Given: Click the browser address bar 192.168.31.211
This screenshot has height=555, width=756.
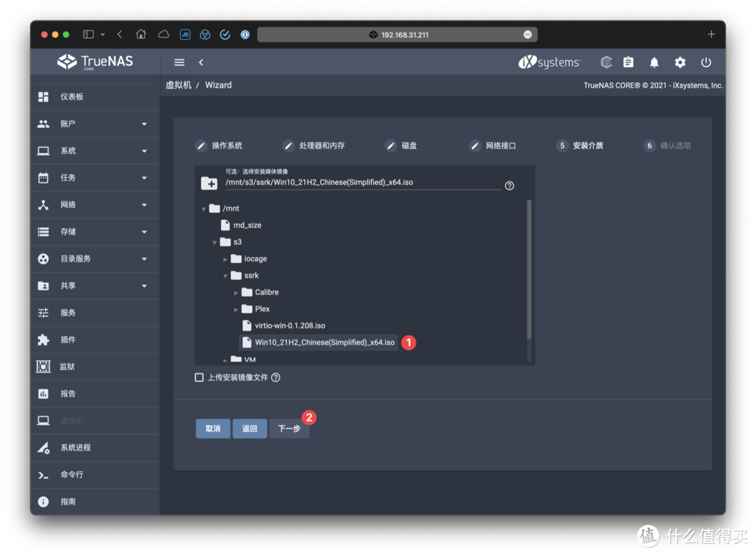Looking at the screenshot, I should click(x=398, y=35).
